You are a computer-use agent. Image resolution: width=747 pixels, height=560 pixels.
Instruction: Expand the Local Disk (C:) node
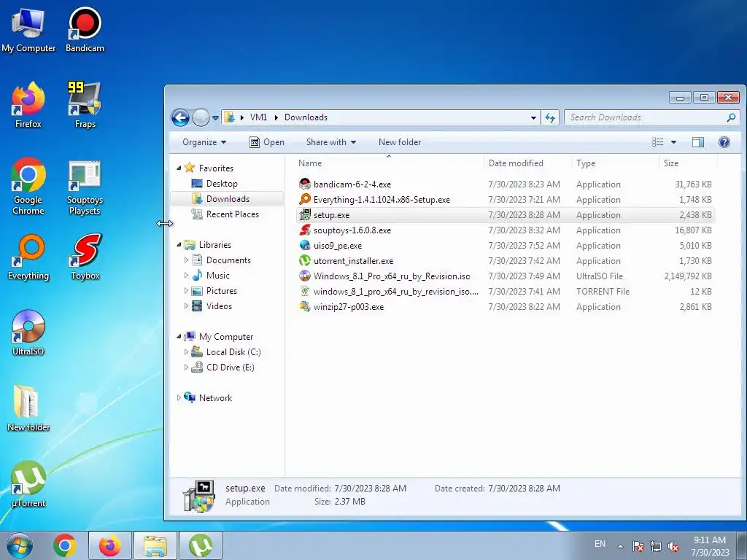tap(186, 352)
